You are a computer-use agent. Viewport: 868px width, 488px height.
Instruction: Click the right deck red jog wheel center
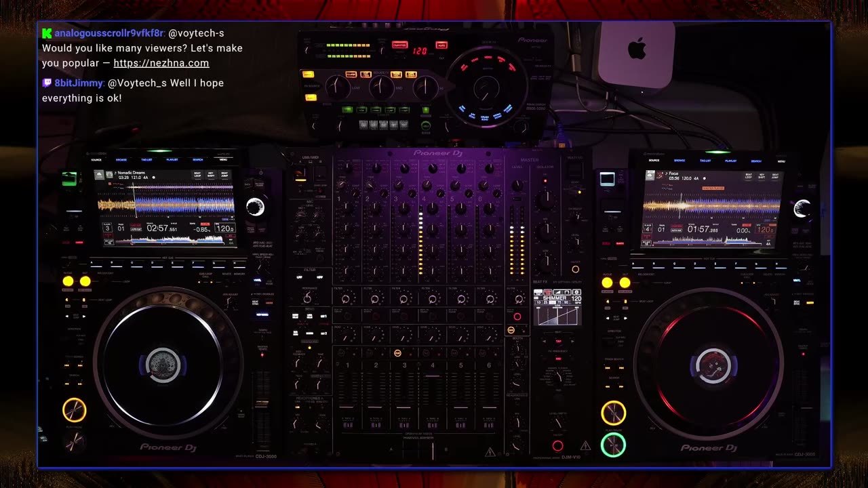click(713, 365)
